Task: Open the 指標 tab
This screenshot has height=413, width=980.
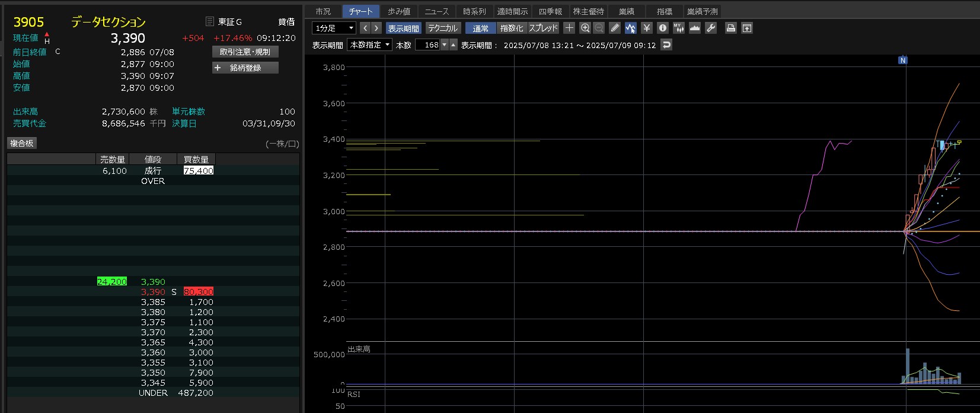Action: tap(665, 11)
